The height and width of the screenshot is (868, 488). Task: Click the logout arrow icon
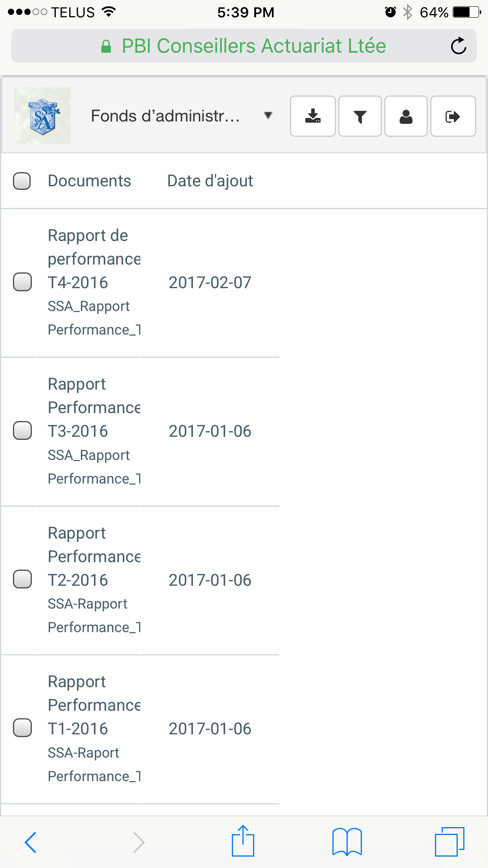tap(453, 116)
